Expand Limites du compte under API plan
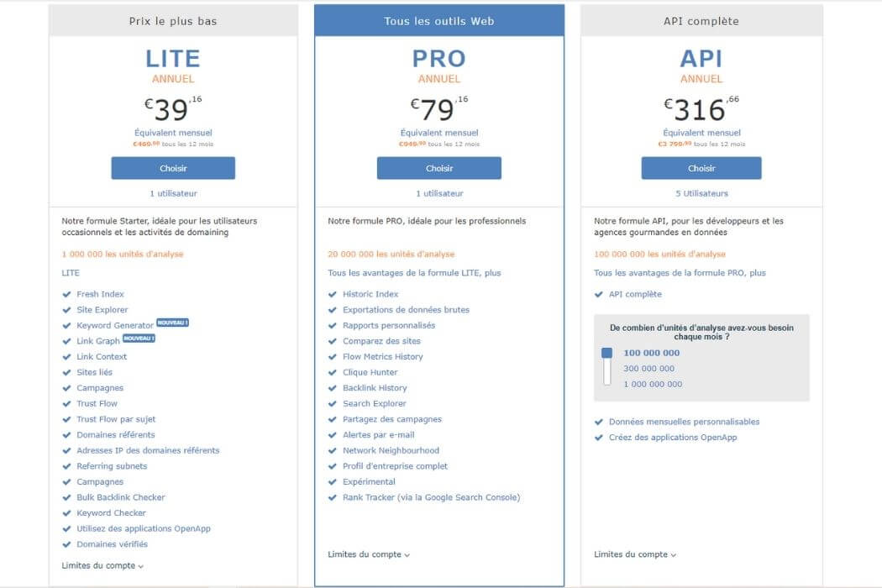882x588 pixels. tap(634, 554)
